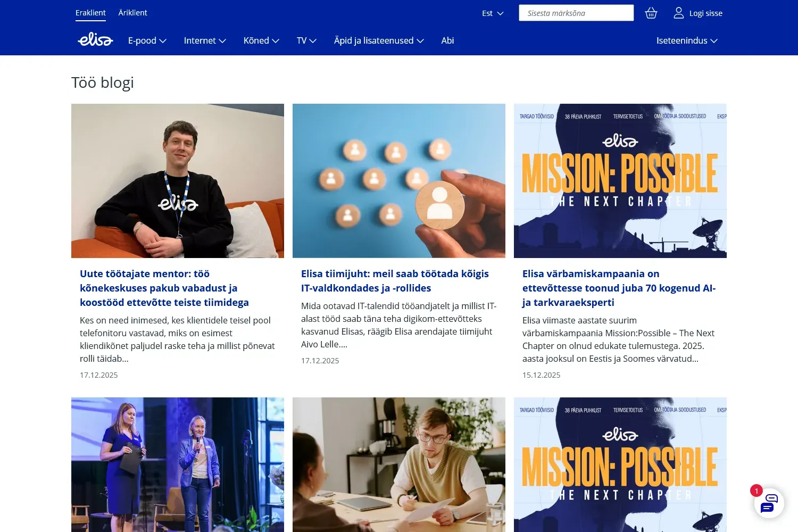Open the Abi menu item

point(447,40)
